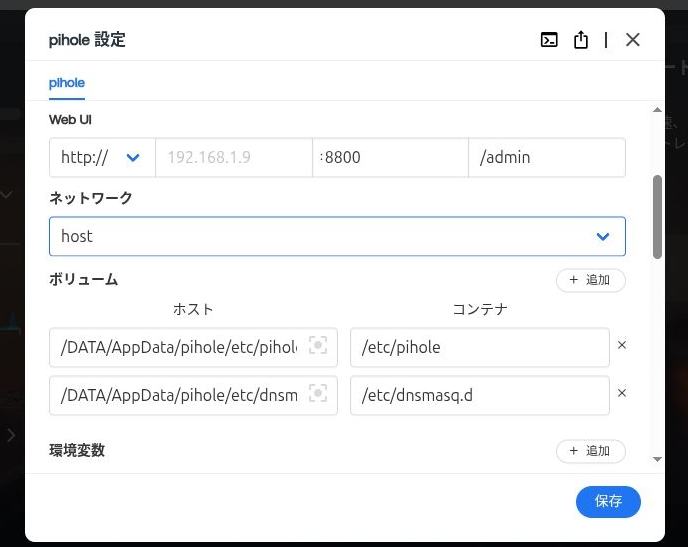Remove the /etc/pihole volume row
This screenshot has width=688, height=547.
point(622,345)
